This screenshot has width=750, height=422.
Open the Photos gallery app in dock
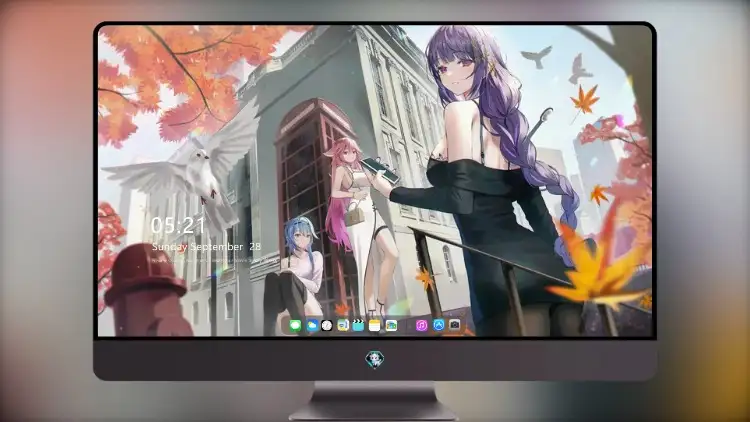click(x=391, y=326)
